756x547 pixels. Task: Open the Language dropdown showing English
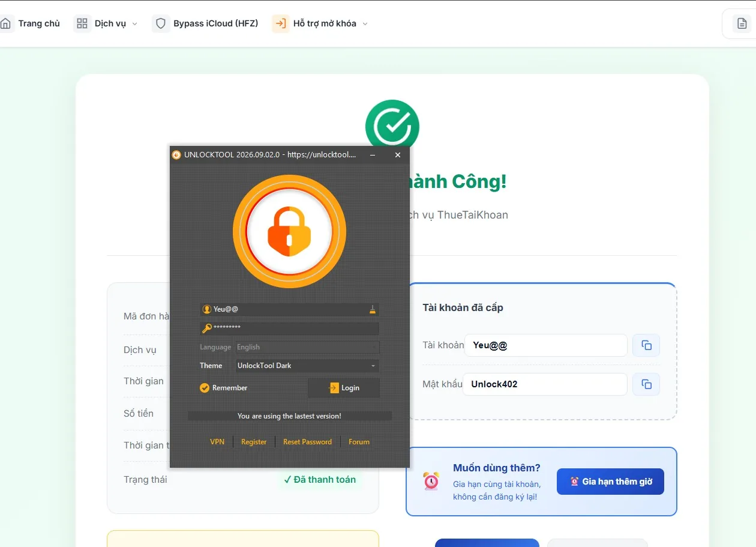click(x=307, y=347)
